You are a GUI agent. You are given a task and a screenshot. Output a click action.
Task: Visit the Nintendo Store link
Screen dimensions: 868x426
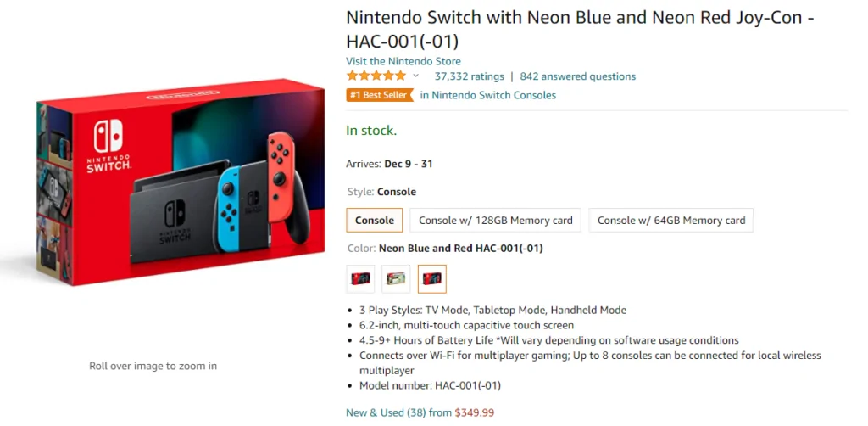point(403,61)
